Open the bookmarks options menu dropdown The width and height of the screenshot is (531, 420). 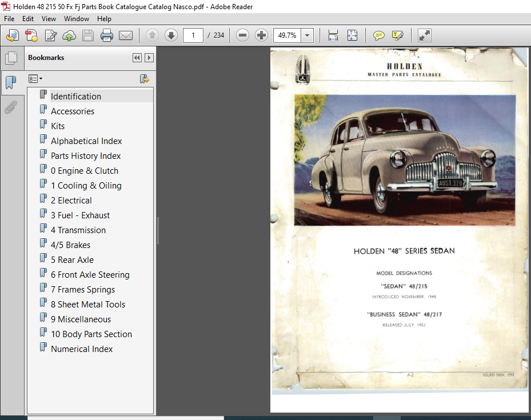tap(35, 79)
